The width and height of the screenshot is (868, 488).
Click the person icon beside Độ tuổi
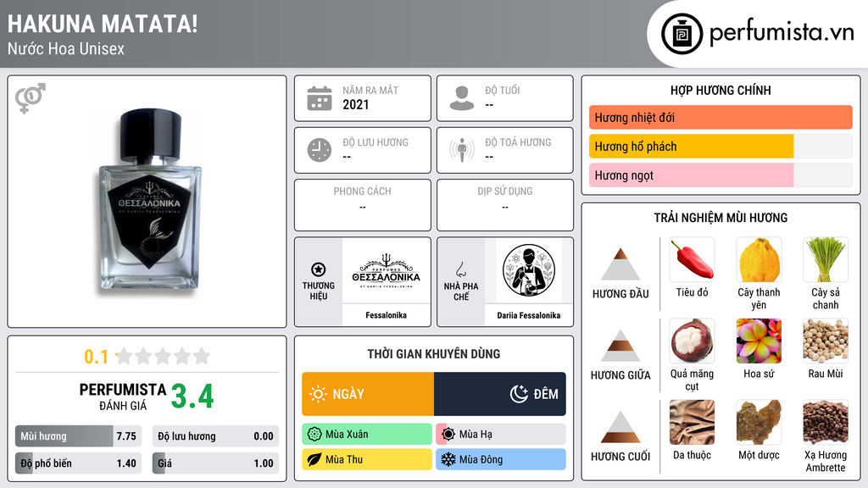pyautogui.click(x=462, y=98)
